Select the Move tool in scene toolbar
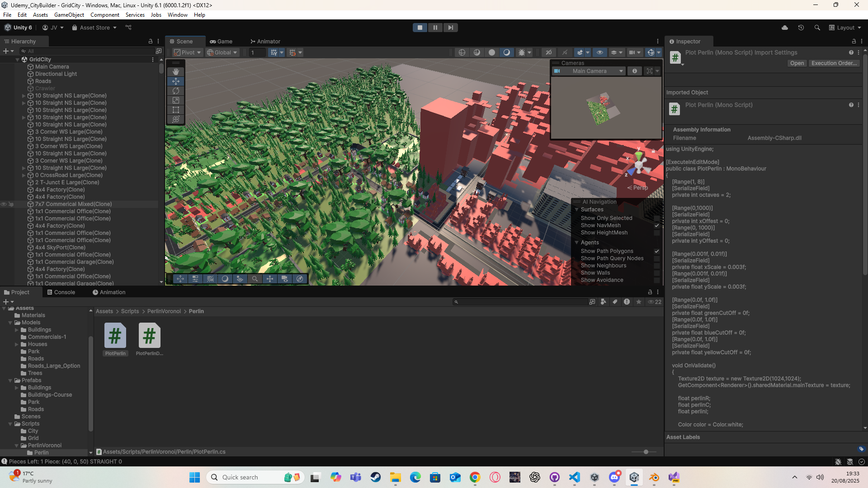 [176, 81]
